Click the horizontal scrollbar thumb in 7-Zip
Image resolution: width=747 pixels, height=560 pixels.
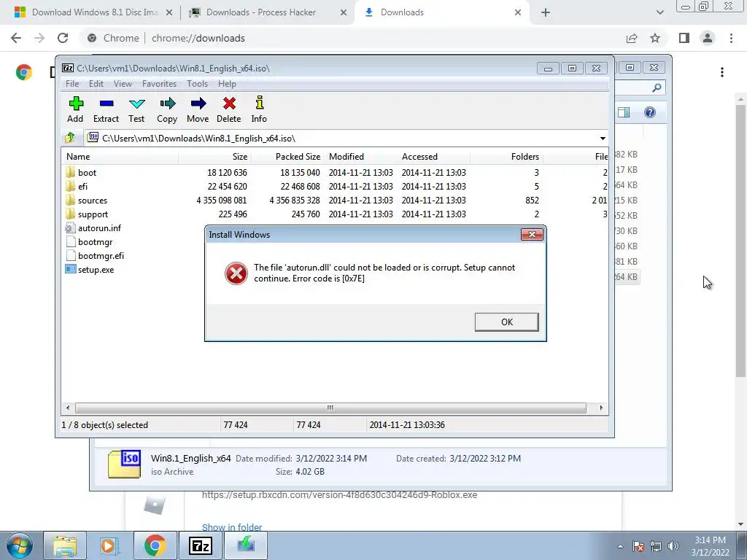tap(330, 408)
